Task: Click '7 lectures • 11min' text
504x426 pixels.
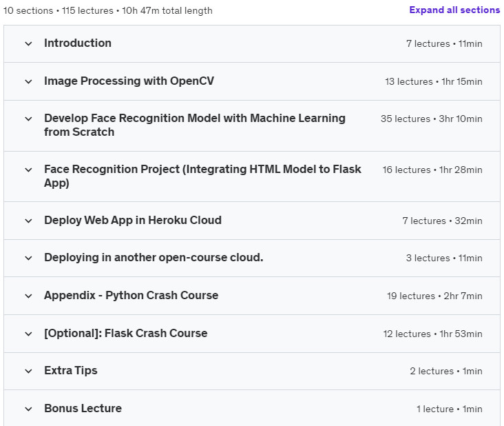Action: 444,43
